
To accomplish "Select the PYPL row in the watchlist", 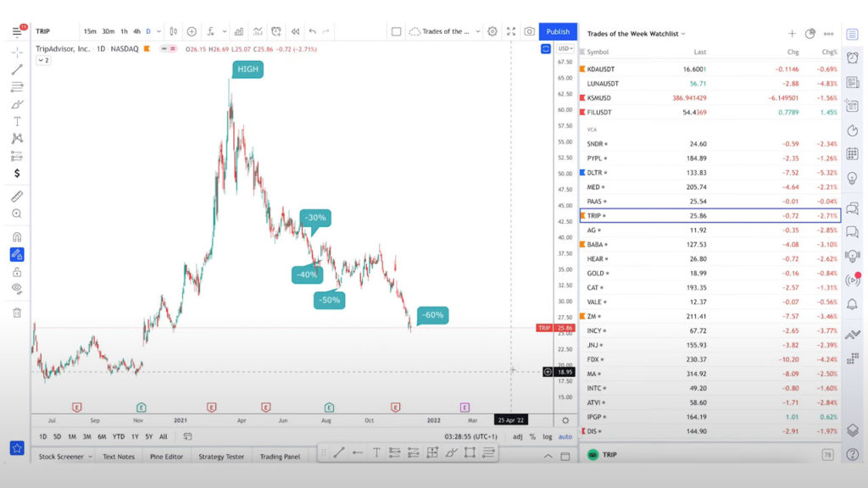I will (x=710, y=158).
